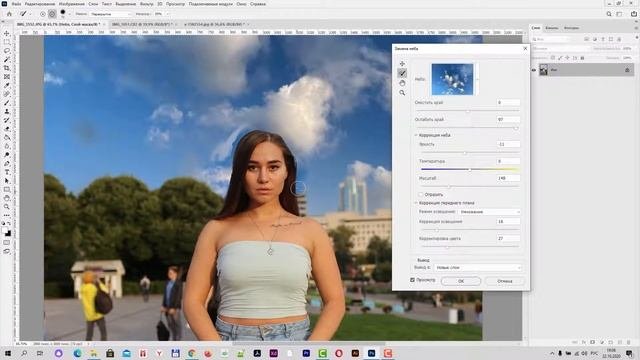The height and width of the screenshot is (360, 640).
Task: Select the Move tool in main toolbar
Action: (7, 33)
